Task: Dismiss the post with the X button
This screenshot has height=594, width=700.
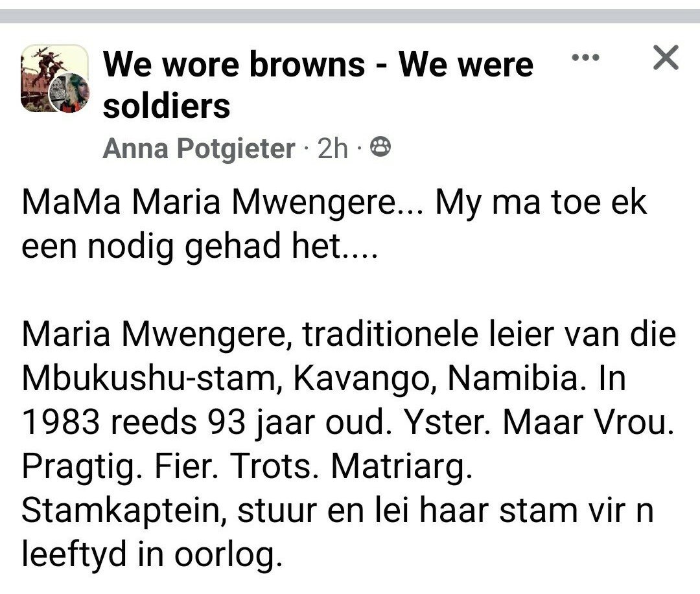Action: click(665, 58)
